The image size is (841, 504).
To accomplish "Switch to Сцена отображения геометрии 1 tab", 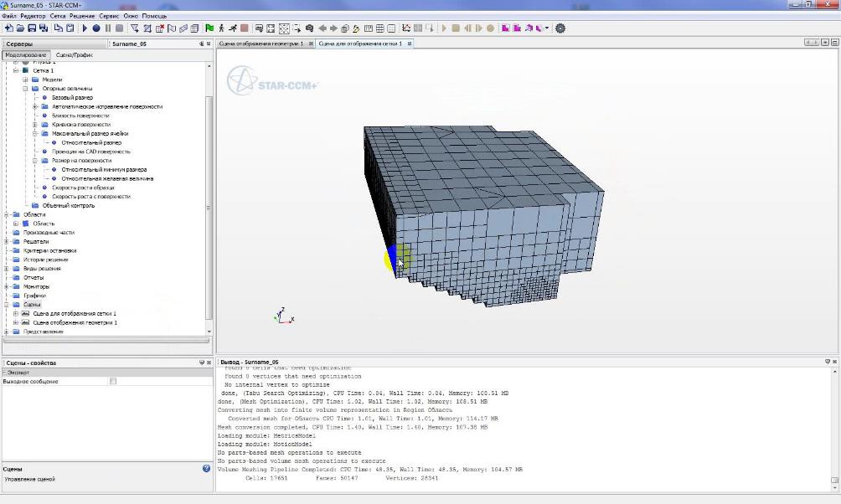I will click(261, 44).
